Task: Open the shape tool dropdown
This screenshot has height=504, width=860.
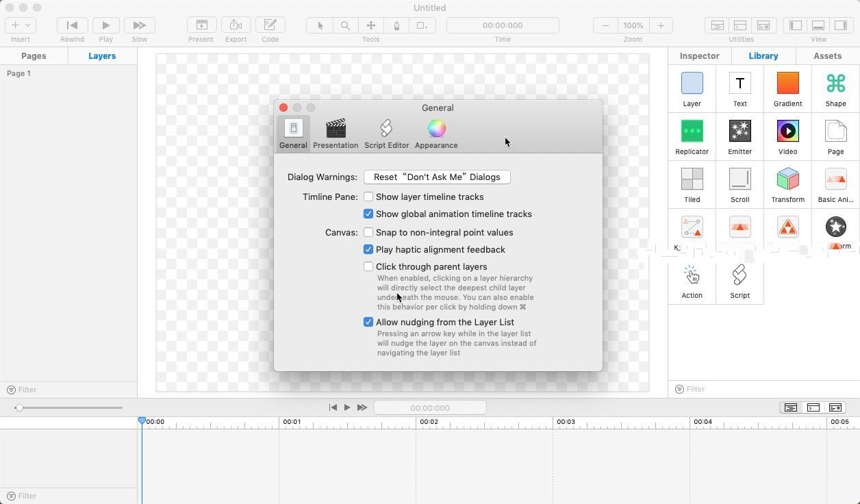Action: point(422,25)
